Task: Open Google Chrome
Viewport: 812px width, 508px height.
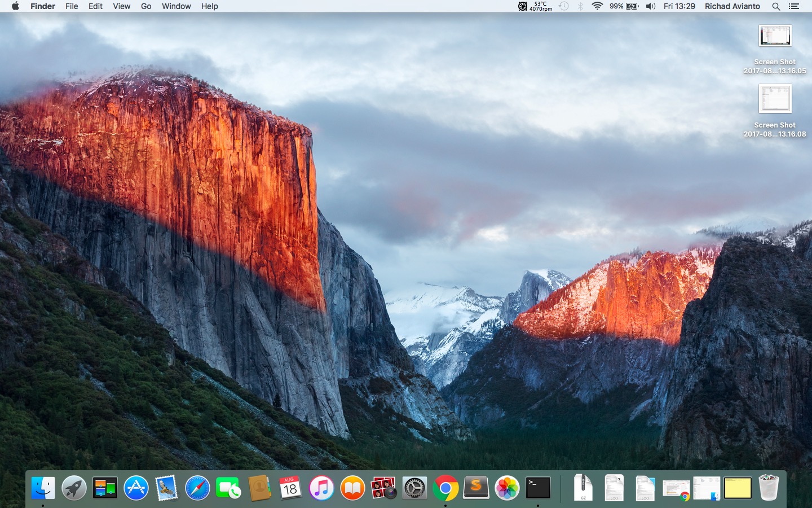Action: 445,488
